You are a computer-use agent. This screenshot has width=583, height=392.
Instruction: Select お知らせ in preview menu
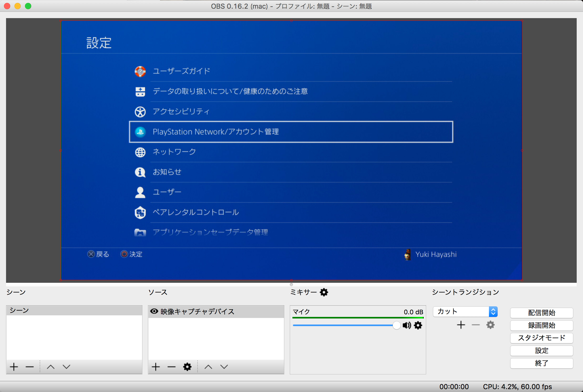[x=291, y=172]
